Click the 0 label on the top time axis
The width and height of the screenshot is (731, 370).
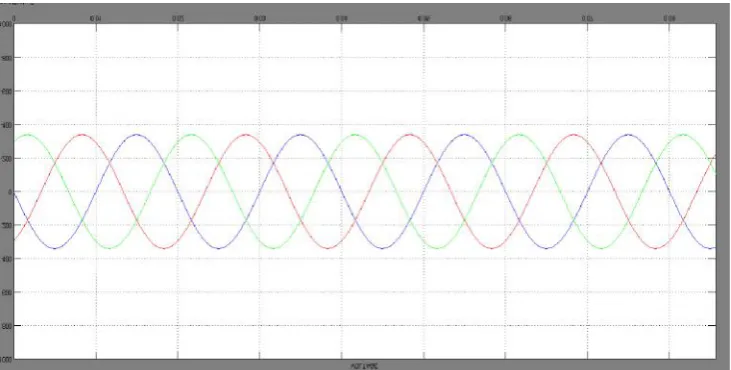(x=14, y=19)
